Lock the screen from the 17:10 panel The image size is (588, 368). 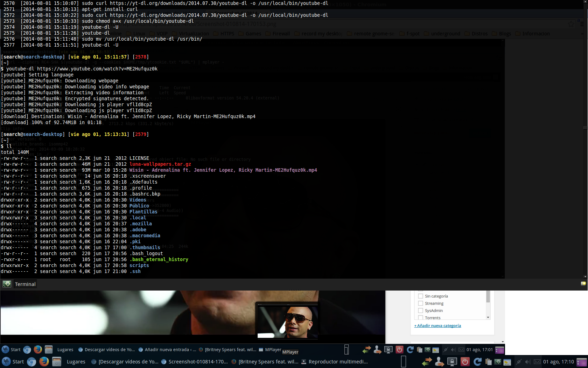452,362
